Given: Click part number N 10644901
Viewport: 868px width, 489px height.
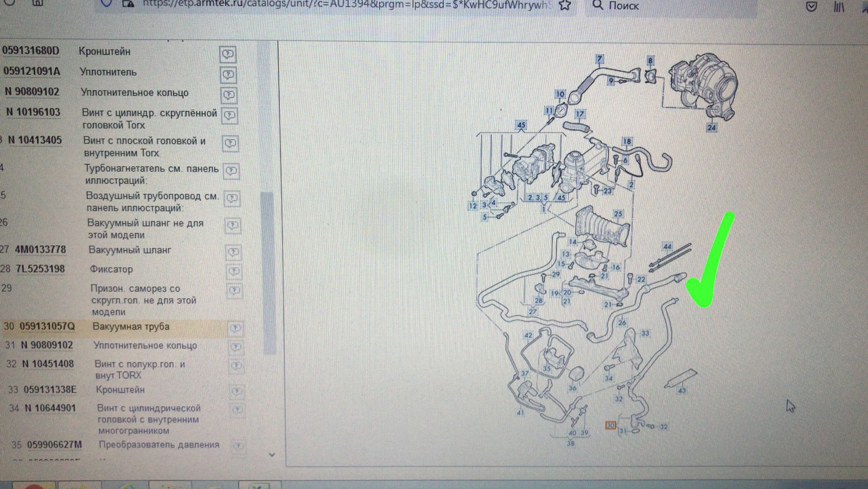Looking at the screenshot, I should click(x=50, y=408).
